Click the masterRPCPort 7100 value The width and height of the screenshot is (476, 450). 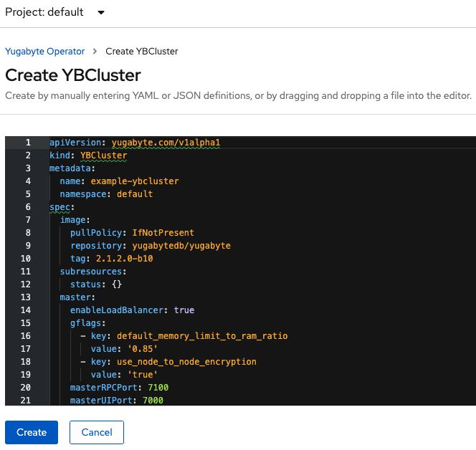coord(159,388)
